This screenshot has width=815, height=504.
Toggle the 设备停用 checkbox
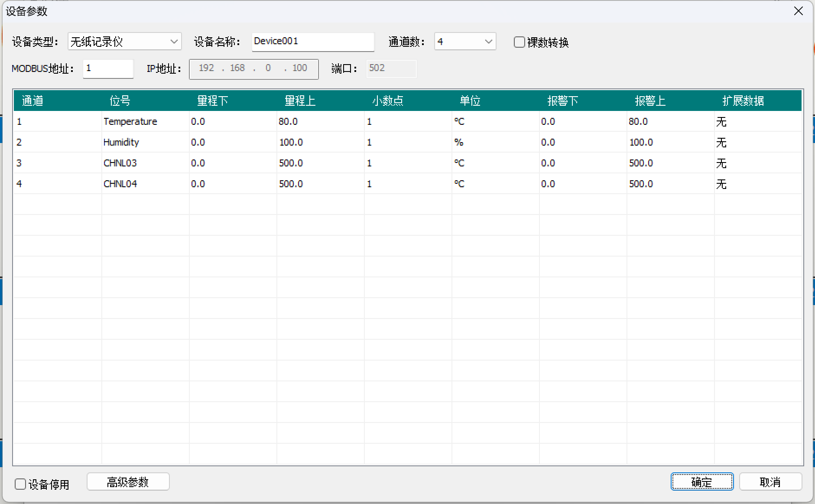click(x=20, y=484)
